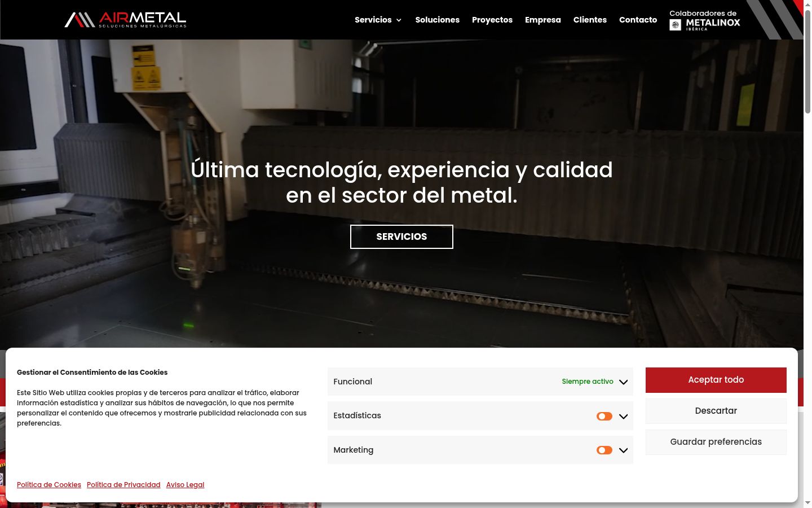This screenshot has height=508, width=812.
Task: Open the Contacto page
Action: [x=638, y=20]
